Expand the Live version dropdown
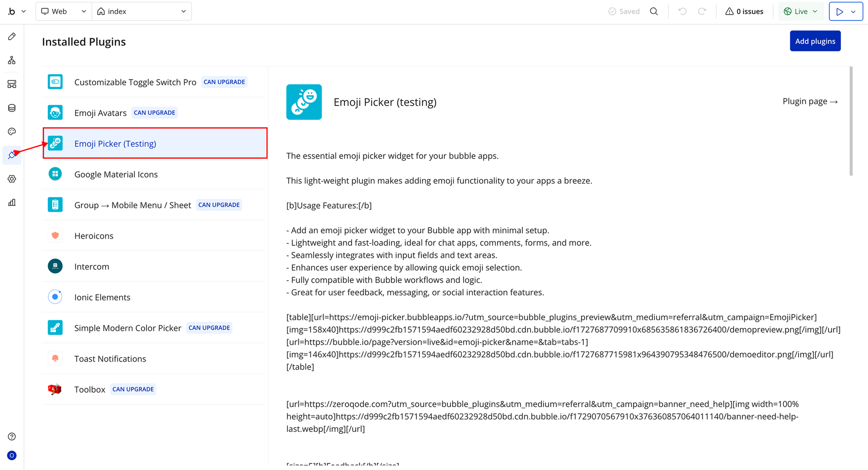This screenshot has width=868, height=470. (x=800, y=11)
